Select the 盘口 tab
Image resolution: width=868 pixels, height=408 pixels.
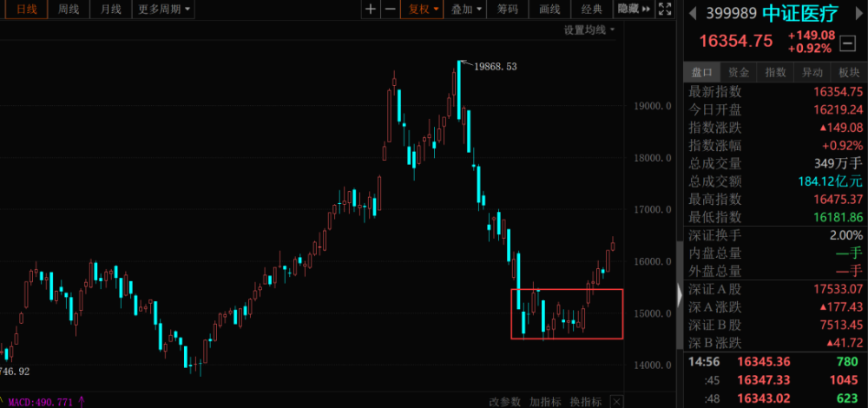(702, 72)
